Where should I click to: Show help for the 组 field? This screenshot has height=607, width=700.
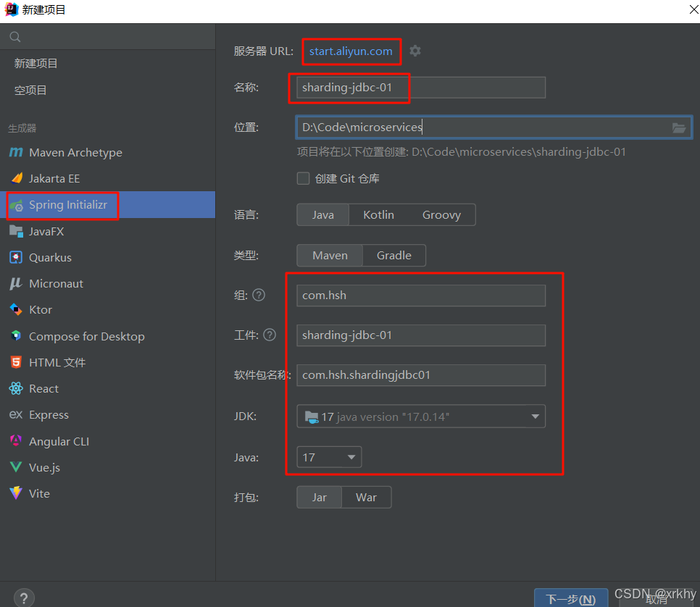tap(259, 295)
